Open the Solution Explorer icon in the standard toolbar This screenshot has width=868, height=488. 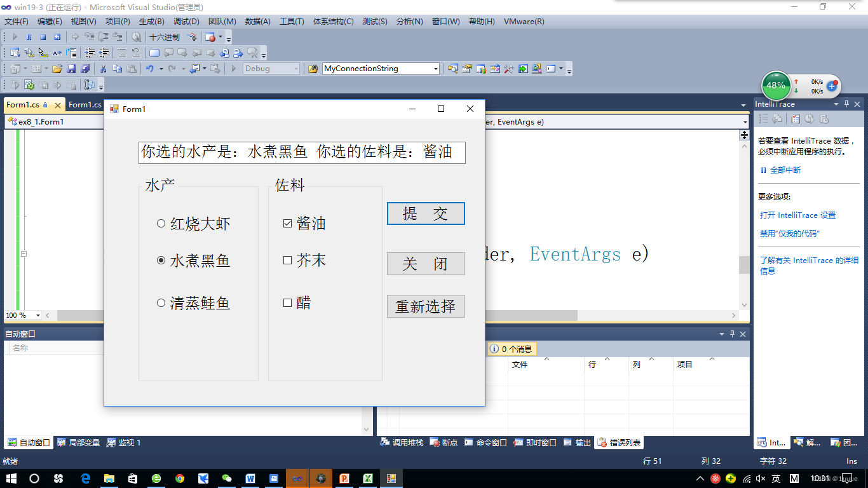[453, 69]
